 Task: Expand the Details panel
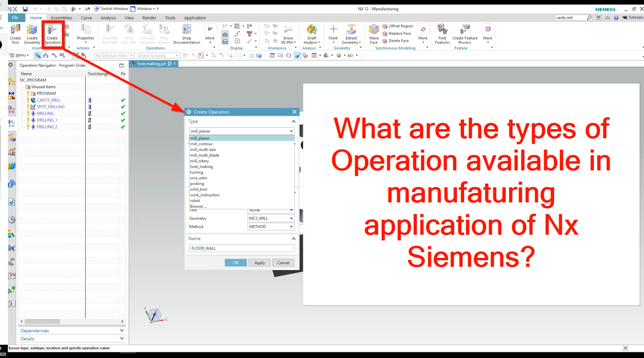pyautogui.click(x=72, y=339)
